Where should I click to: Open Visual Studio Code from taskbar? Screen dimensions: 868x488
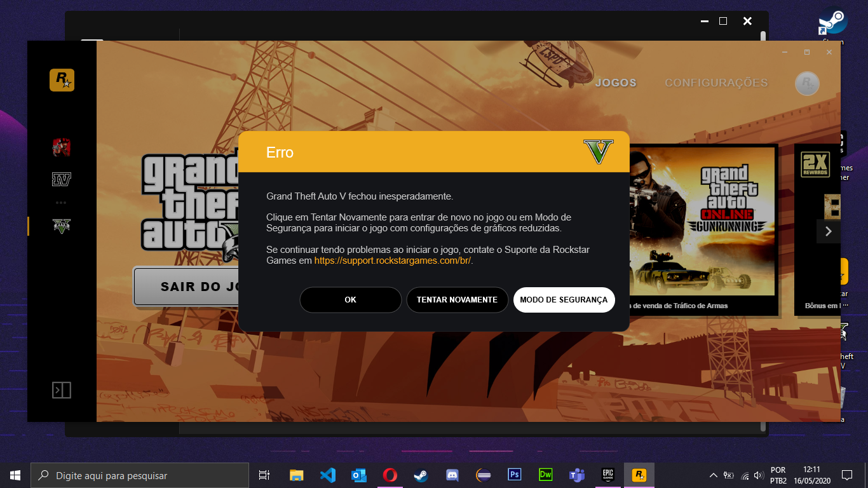pos(327,475)
